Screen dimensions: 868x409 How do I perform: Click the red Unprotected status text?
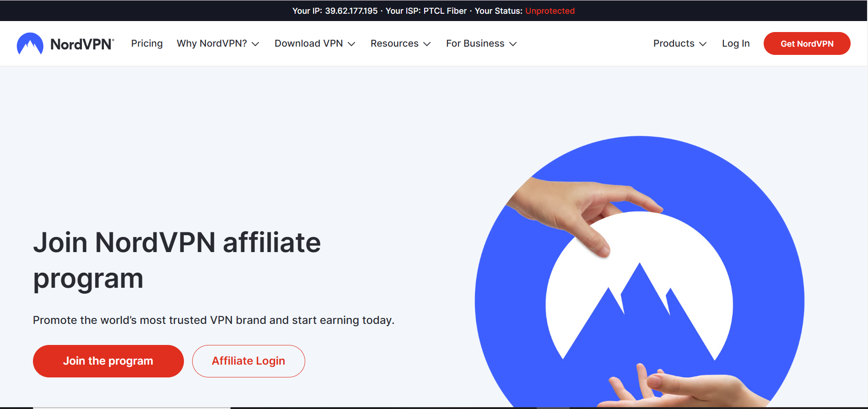(x=550, y=11)
